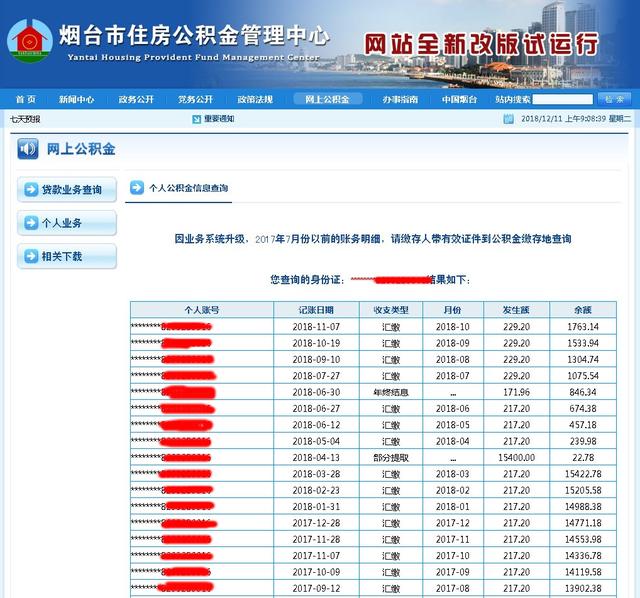Click the 七天预报 weather link
The width and height of the screenshot is (640, 598).
[x=25, y=119]
